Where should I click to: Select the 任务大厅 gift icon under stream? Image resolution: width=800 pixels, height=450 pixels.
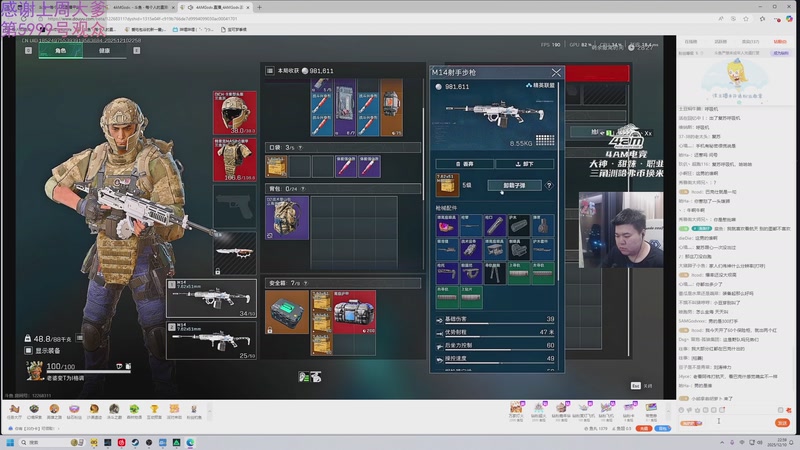[x=14, y=411]
